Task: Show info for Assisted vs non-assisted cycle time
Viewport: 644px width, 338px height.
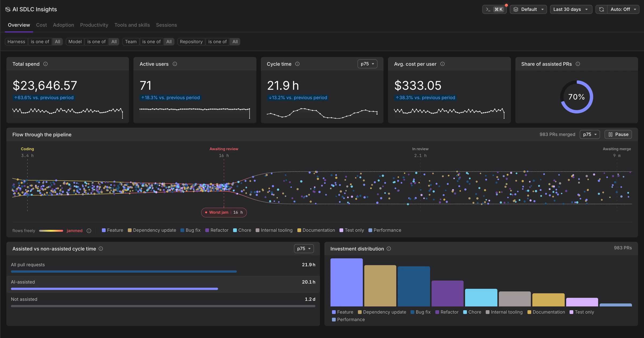Action: [101, 248]
